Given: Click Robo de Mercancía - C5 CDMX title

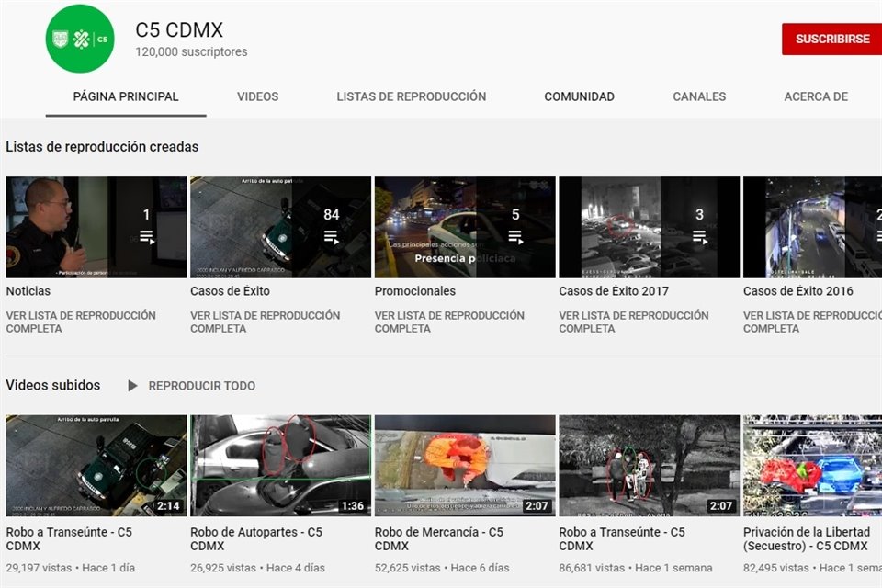Looking at the screenshot, I should tap(439, 539).
